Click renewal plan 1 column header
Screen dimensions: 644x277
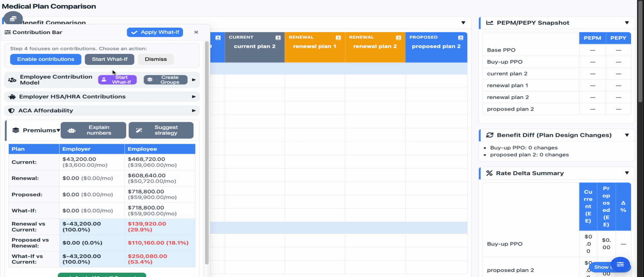(x=315, y=47)
